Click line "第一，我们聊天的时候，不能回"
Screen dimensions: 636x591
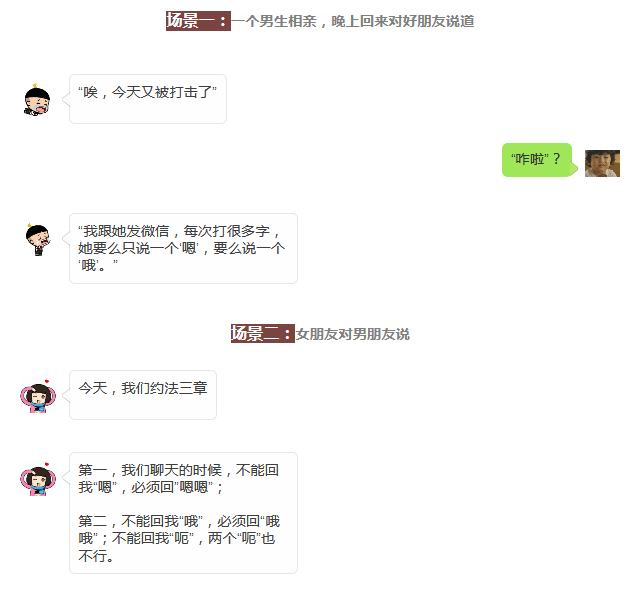click(x=178, y=470)
